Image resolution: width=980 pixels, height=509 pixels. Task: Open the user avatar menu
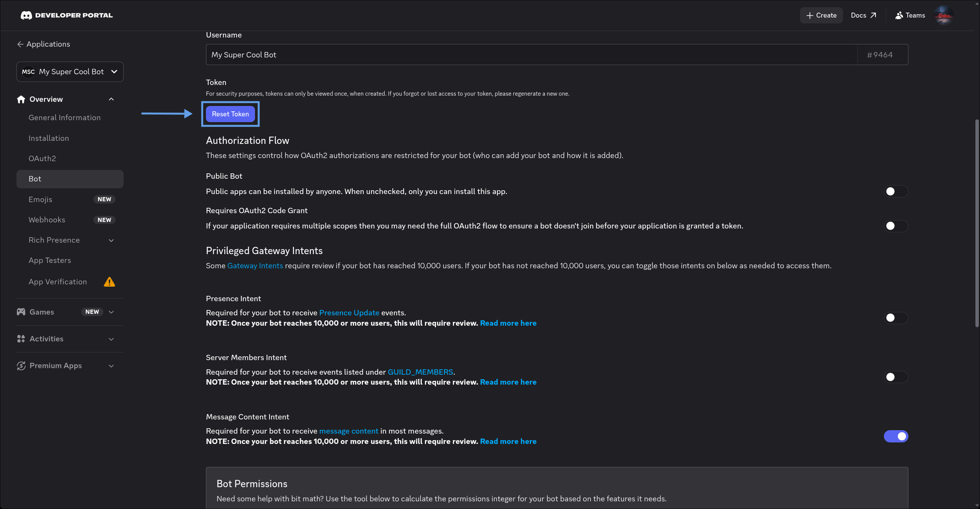tap(944, 15)
